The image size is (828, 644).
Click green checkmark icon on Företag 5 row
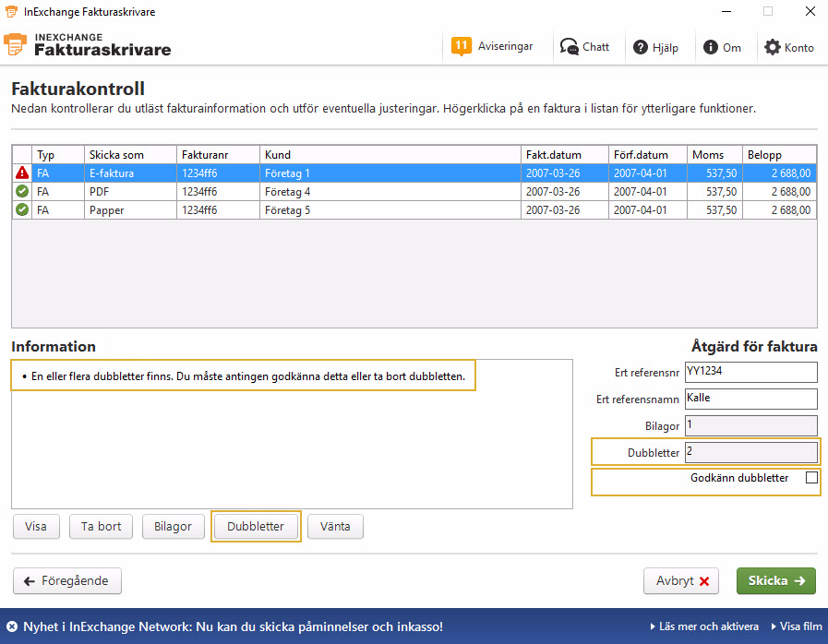22,209
